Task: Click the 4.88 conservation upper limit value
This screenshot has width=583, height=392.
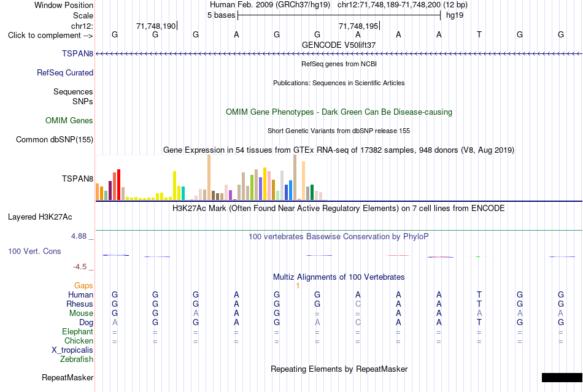Action: pyautogui.click(x=79, y=236)
